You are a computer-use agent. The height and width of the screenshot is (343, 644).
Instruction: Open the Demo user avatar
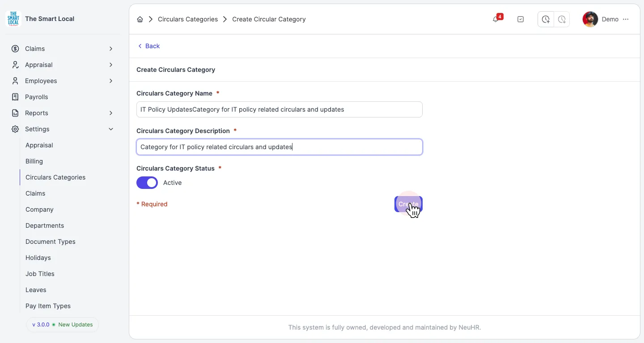(590, 19)
